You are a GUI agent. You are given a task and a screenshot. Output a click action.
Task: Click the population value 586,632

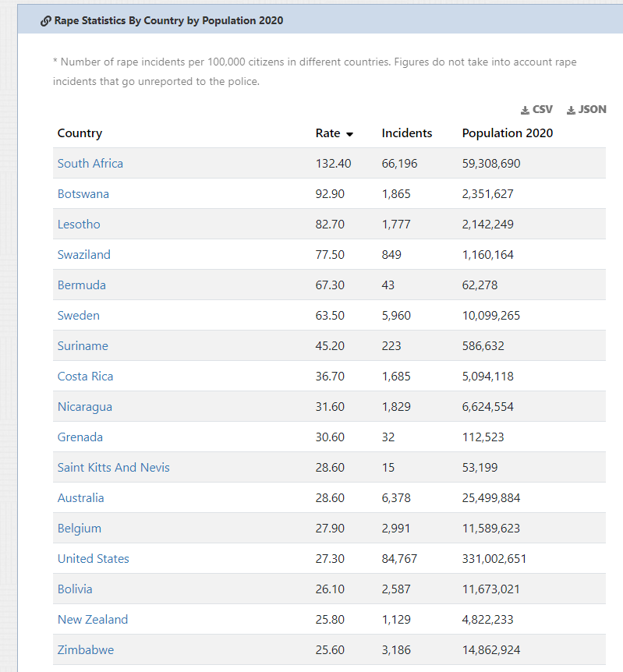[483, 346]
